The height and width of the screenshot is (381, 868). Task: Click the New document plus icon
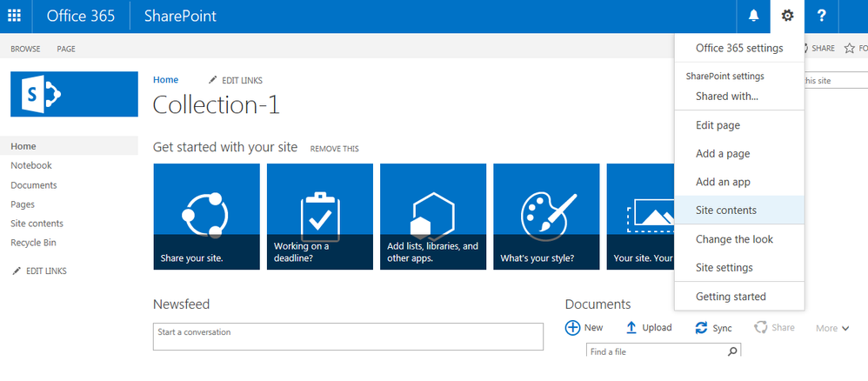coord(572,328)
